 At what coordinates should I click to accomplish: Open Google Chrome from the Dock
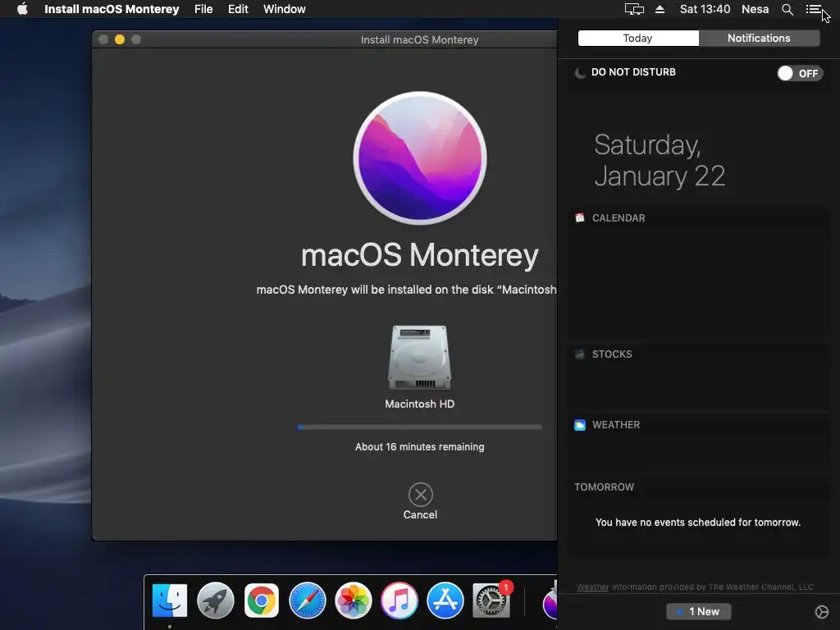(x=262, y=600)
